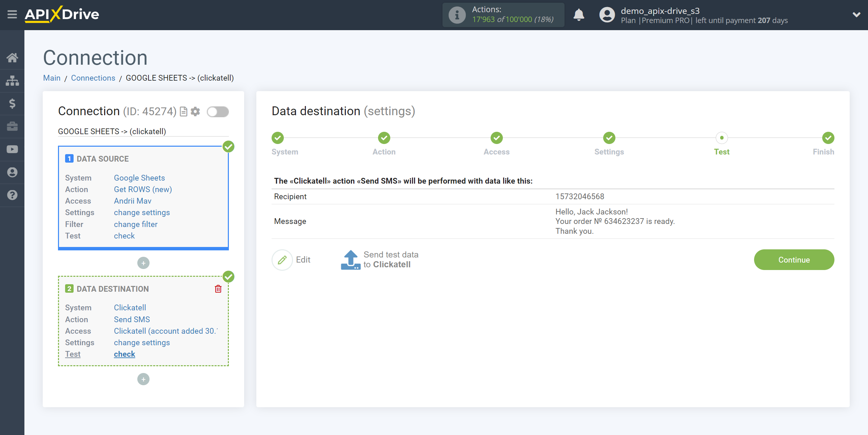This screenshot has height=435, width=868.
Task: Click data source check test link
Action: (124, 236)
